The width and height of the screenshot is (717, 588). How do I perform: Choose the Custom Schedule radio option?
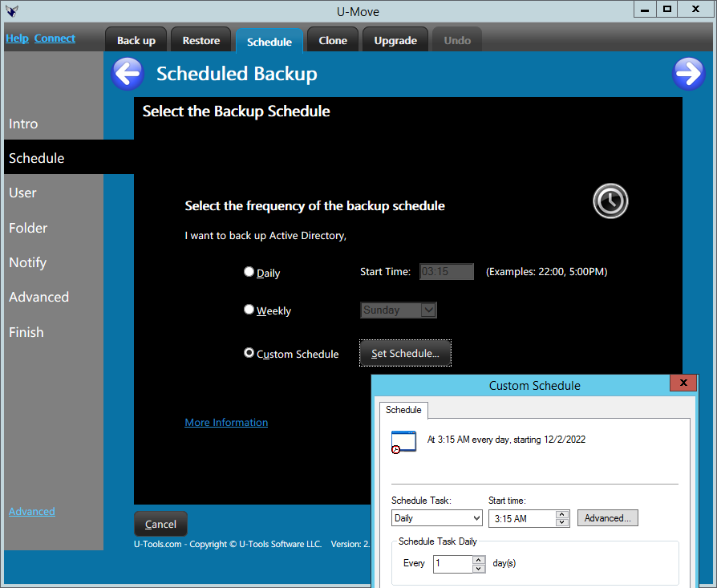click(x=249, y=353)
